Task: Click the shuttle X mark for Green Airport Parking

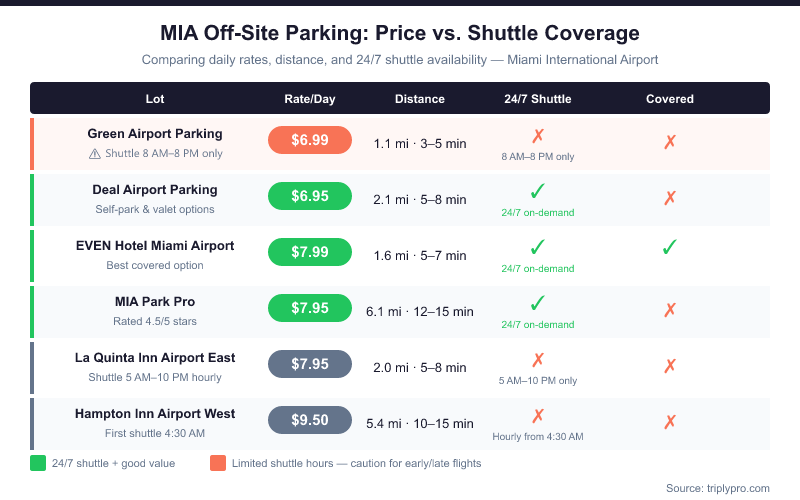Action: coord(538,136)
